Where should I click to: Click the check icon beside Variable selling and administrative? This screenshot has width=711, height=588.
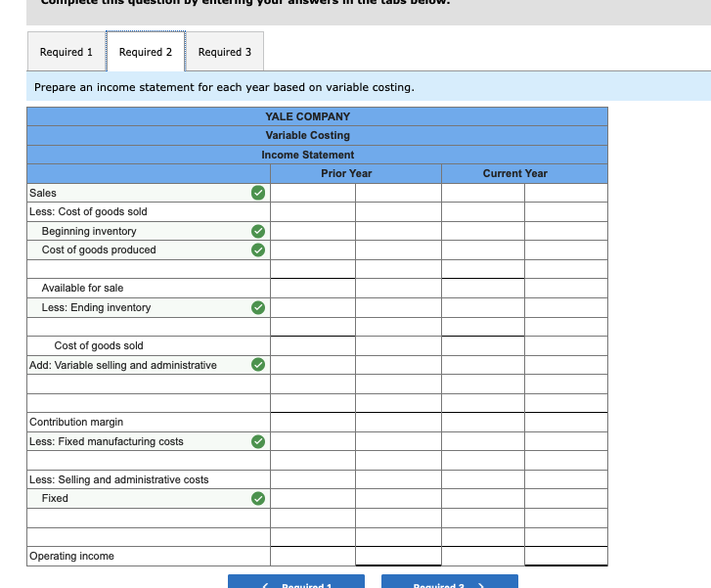(x=258, y=365)
